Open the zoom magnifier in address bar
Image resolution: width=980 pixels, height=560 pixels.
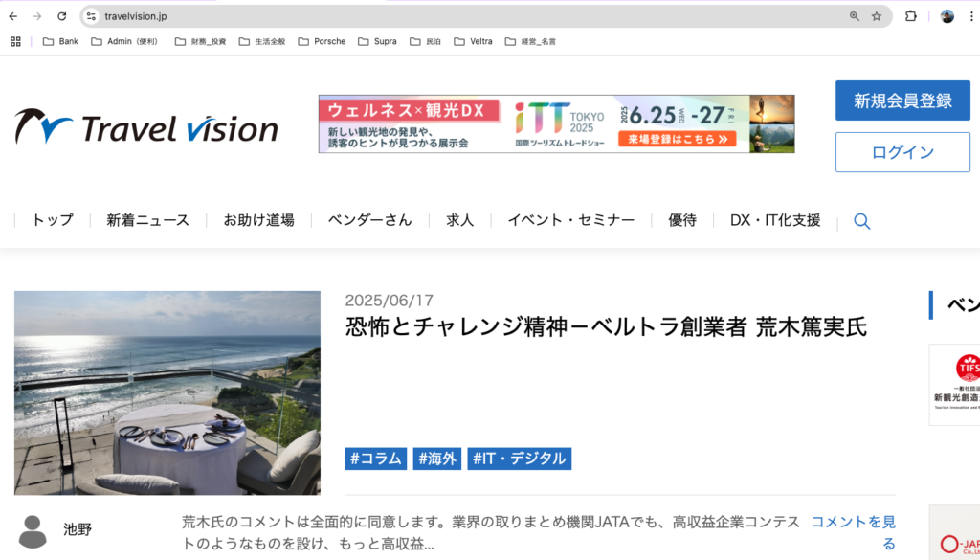855,16
